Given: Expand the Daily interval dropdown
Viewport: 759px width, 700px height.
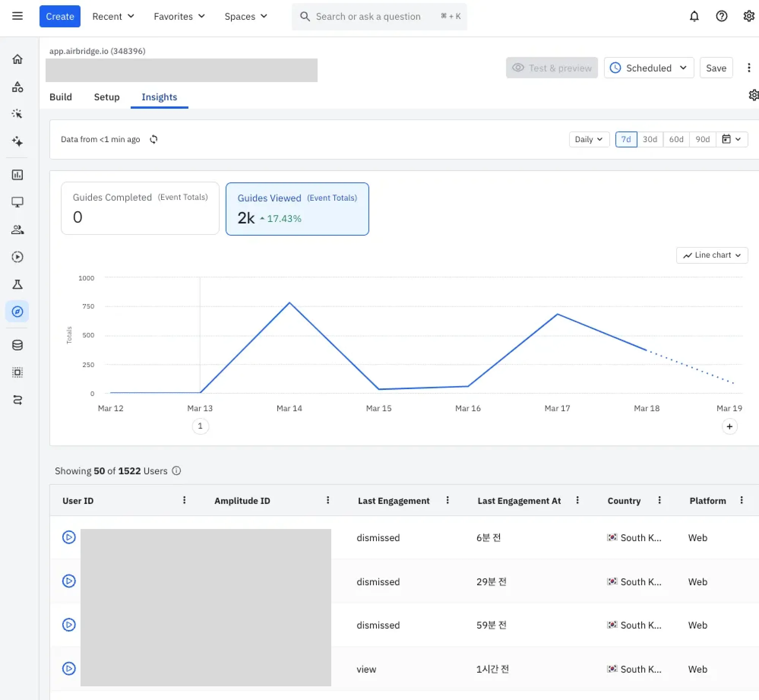Looking at the screenshot, I should (589, 139).
